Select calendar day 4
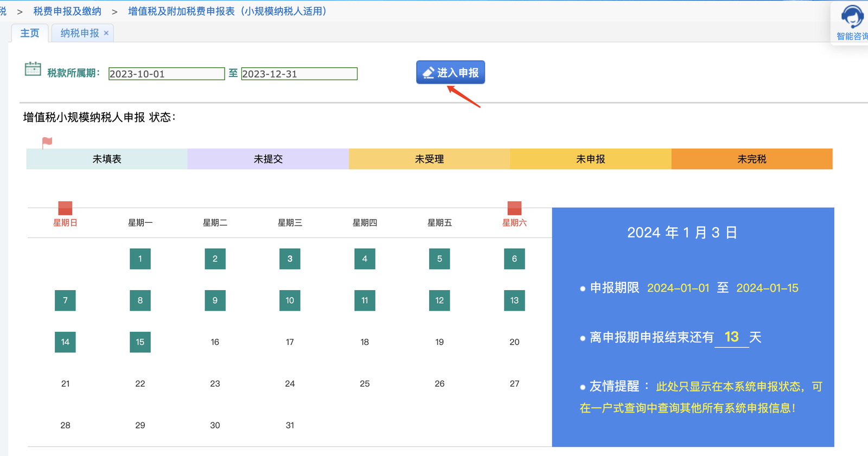This screenshot has height=456, width=868. (x=365, y=259)
